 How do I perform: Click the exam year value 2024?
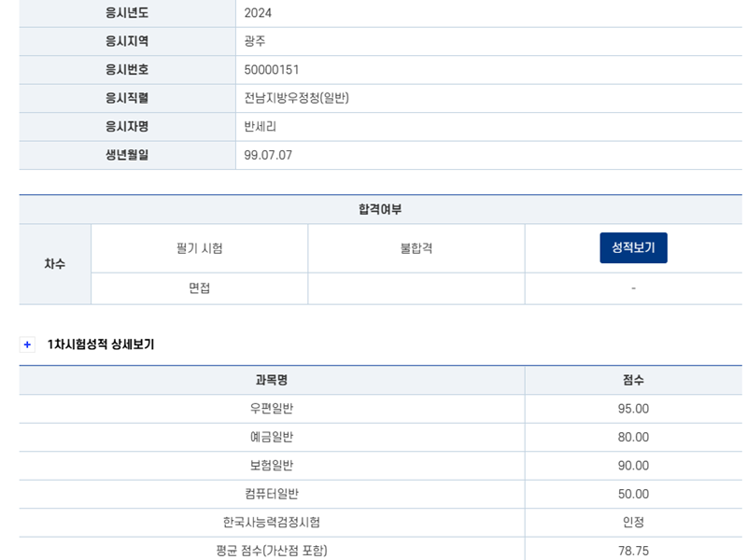click(258, 13)
